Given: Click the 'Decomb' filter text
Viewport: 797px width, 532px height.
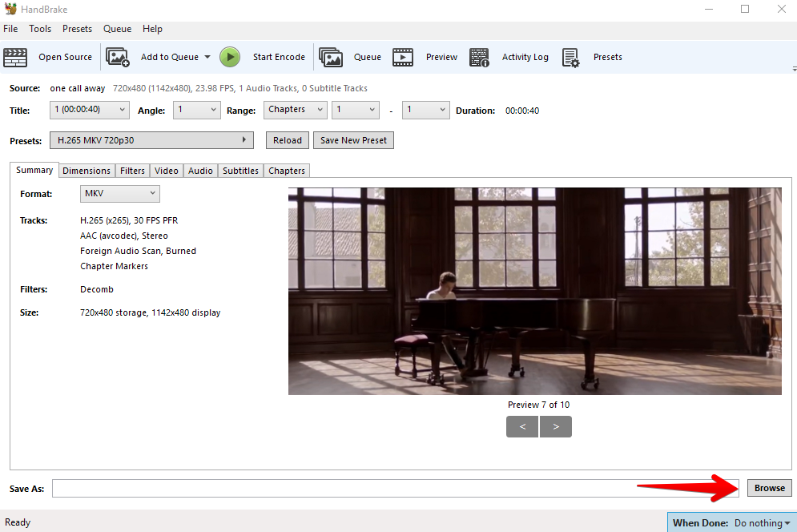Looking at the screenshot, I should click(x=97, y=289).
